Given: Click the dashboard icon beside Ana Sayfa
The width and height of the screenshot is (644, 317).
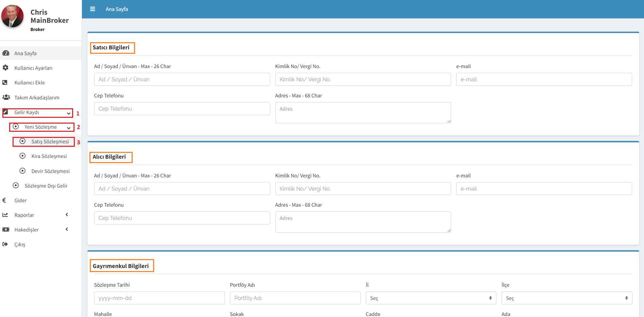Looking at the screenshot, I should (x=6, y=53).
